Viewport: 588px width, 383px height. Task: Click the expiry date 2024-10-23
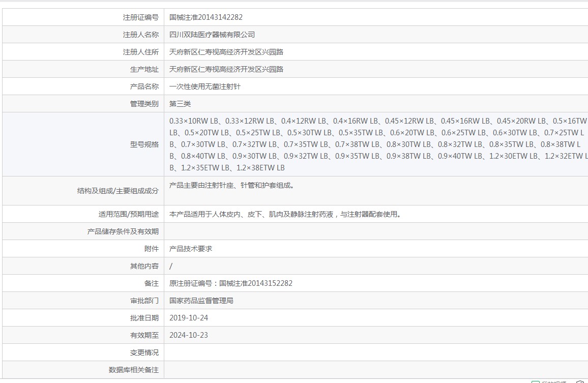coord(189,335)
